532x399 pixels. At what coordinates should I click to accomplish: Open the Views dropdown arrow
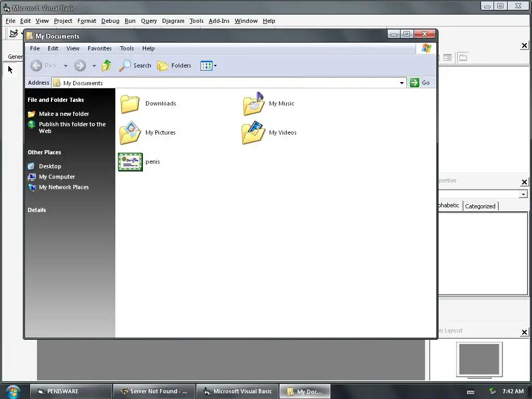pyautogui.click(x=215, y=65)
